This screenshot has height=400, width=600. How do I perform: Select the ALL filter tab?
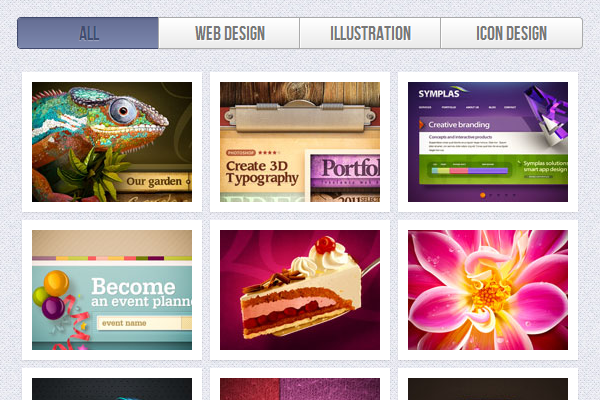88,33
